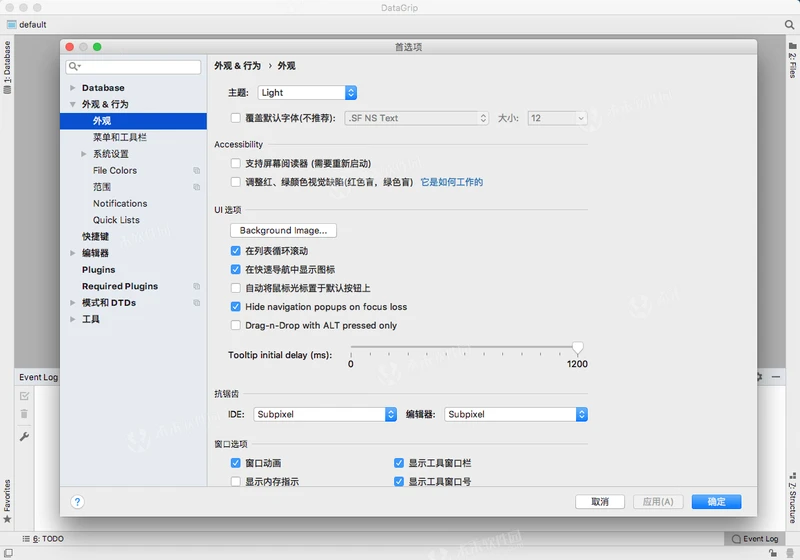Screen dimensions: 800x560
Task: Expand the Database tree node
Action: click(72, 88)
